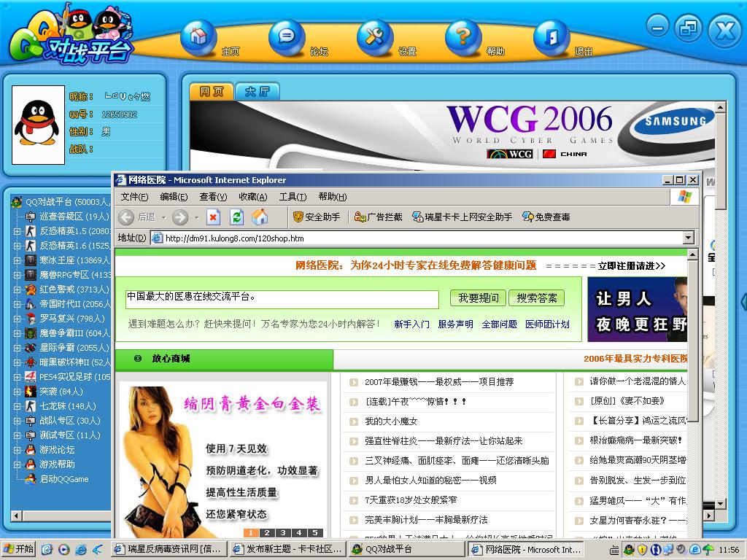Click the IE Forward arrow button
Viewport: 747px width, 560px height.
click(x=180, y=217)
